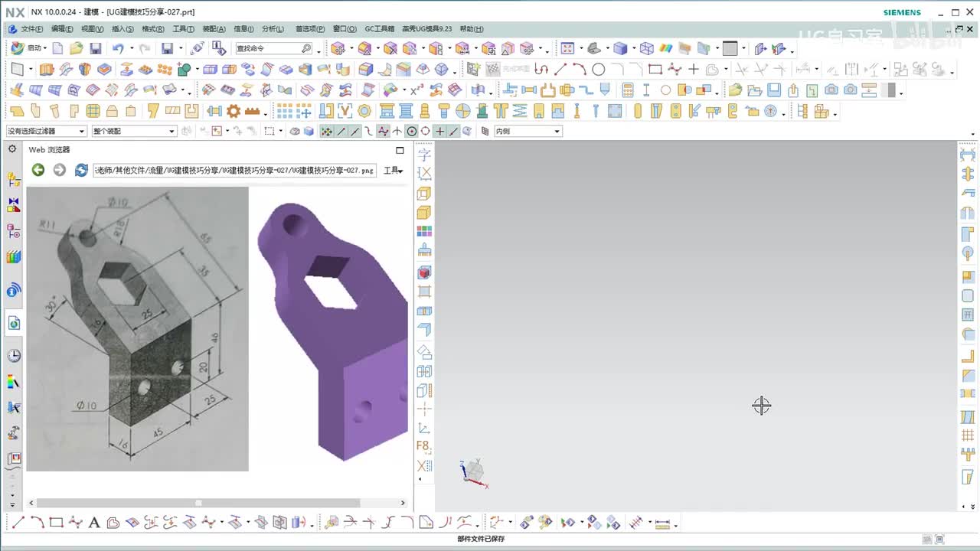Open the GC工具箱 menu
Viewport: 980px width, 551px height.
click(x=379, y=29)
